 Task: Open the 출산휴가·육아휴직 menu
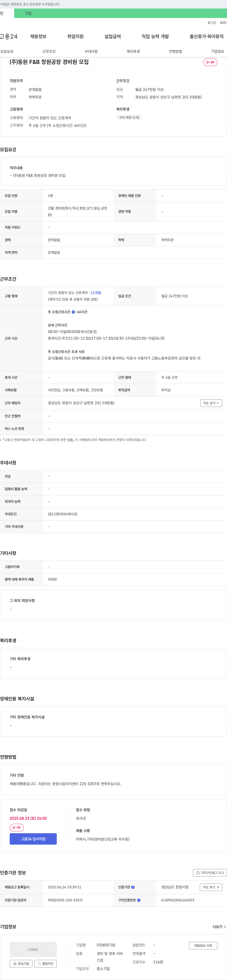click(206, 36)
